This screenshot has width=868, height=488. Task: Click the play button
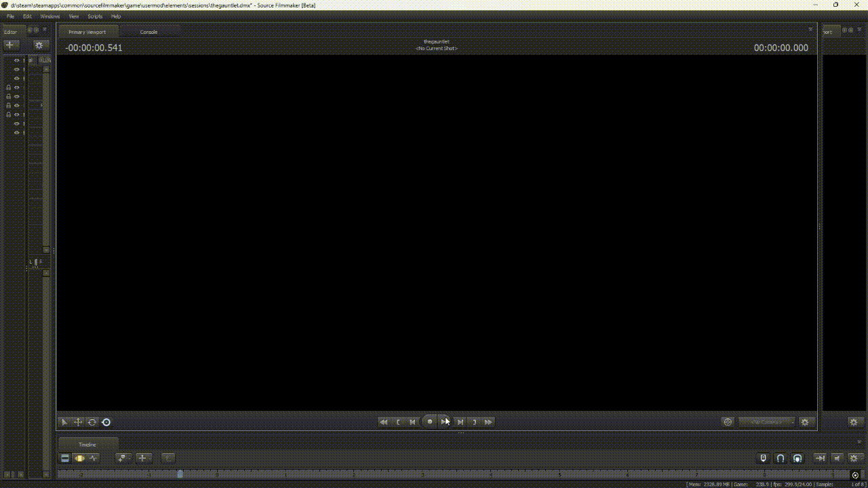tap(444, 422)
